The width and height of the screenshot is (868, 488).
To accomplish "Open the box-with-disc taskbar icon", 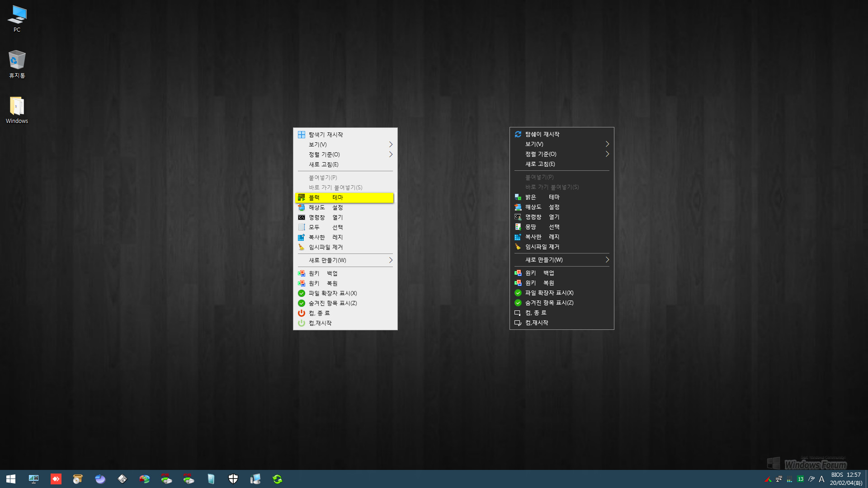I will 78,479.
